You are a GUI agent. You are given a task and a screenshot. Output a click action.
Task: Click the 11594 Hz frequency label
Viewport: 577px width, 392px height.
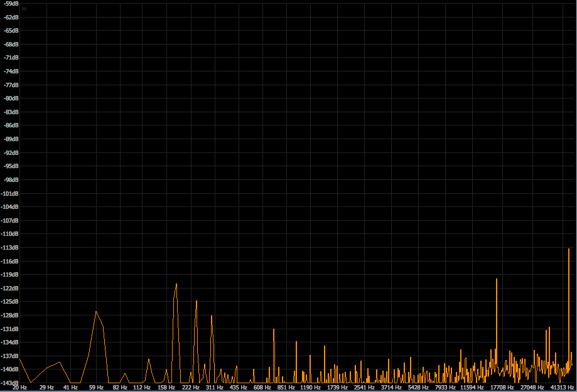472,387
